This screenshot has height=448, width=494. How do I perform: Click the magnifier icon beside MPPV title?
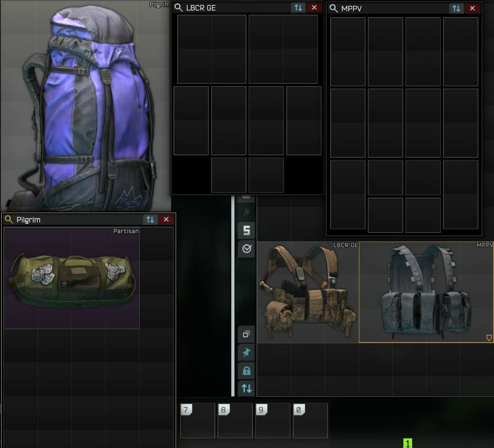coord(334,8)
